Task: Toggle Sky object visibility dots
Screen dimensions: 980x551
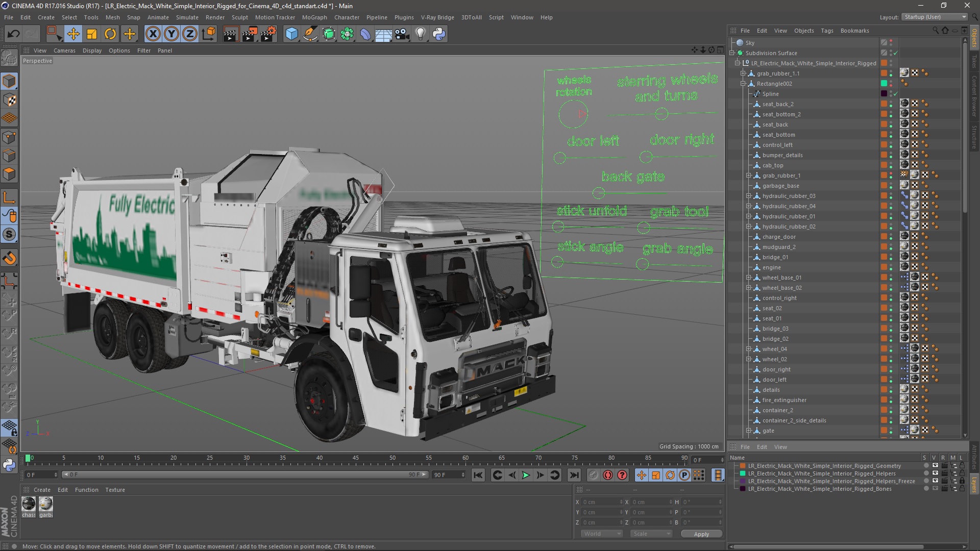Action: pyautogui.click(x=891, y=43)
